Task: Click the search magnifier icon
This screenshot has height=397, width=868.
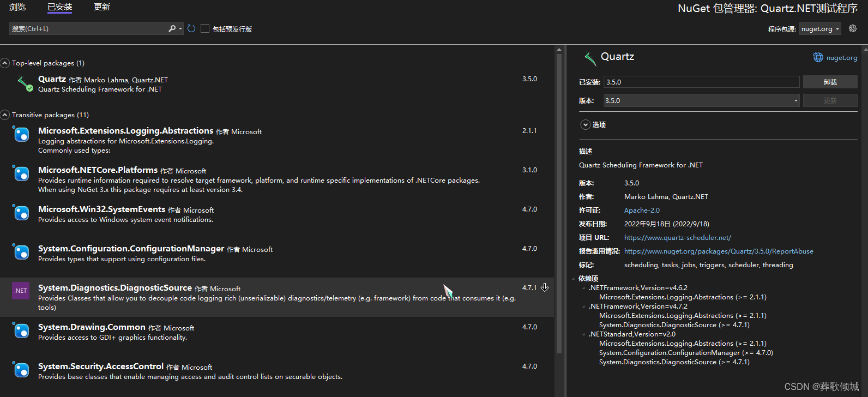Action: (172, 28)
